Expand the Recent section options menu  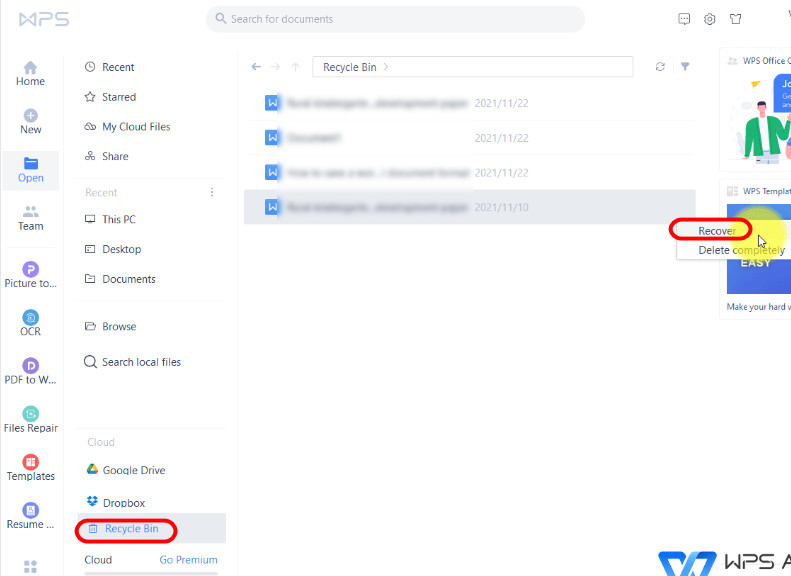[x=211, y=192]
